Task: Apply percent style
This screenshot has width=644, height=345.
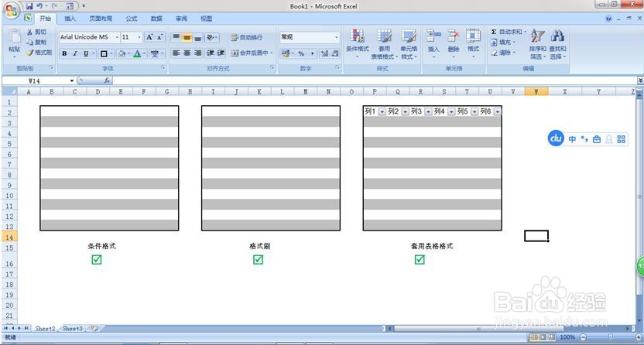Action: (301, 53)
